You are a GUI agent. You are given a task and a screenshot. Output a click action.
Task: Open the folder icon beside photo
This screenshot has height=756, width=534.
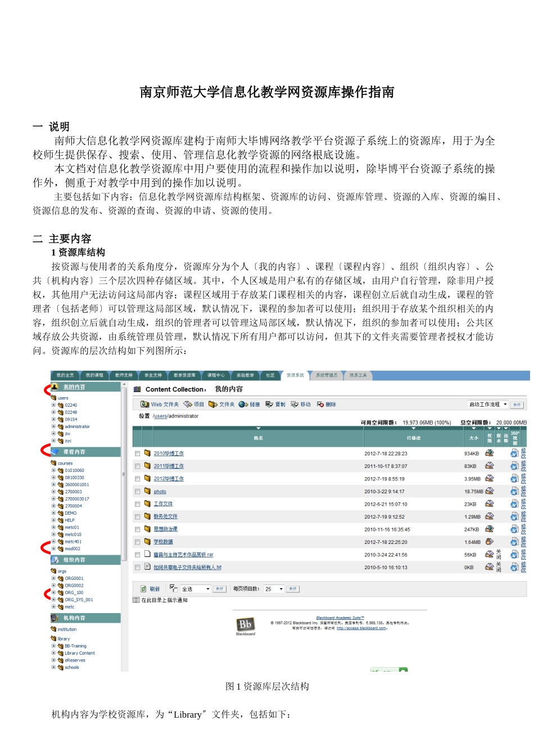[147, 491]
